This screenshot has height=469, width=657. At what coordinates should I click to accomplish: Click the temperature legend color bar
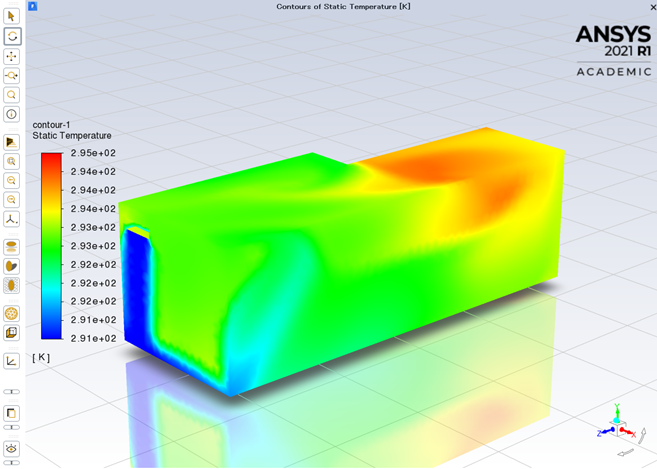tap(52, 246)
